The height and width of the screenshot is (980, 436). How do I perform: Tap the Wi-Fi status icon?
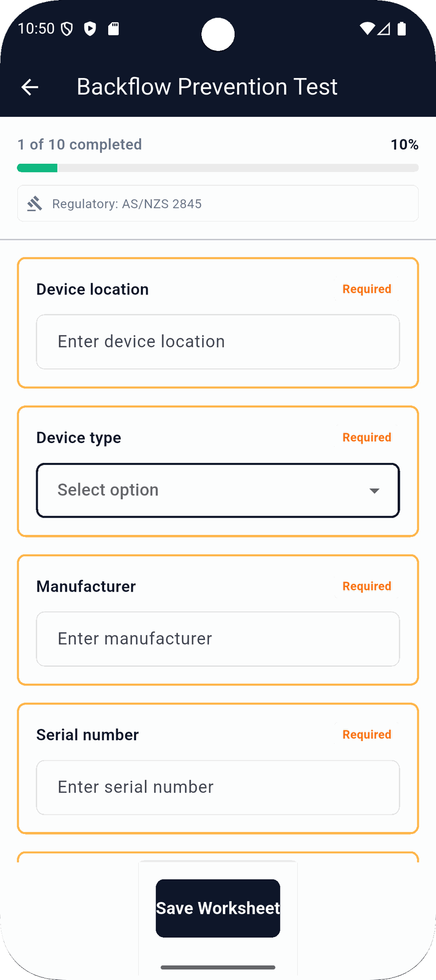367,29
